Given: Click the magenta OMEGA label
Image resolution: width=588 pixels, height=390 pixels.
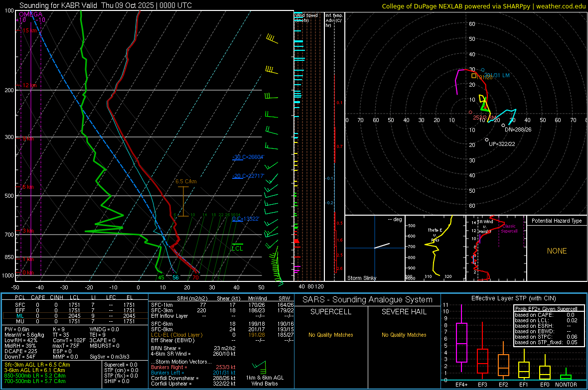Looking at the screenshot, I should click(30, 14).
